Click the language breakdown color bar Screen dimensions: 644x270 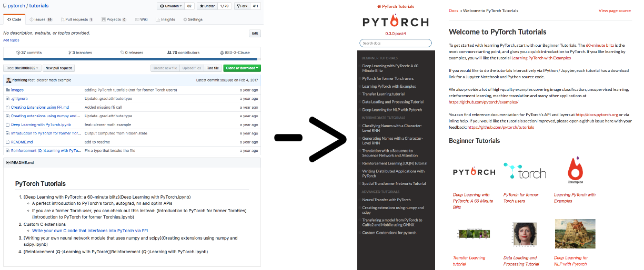pyautogui.click(x=132, y=59)
